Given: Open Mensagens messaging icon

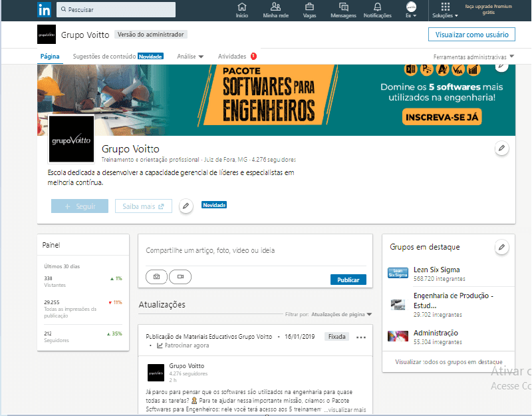Looking at the screenshot, I should pos(343,10).
